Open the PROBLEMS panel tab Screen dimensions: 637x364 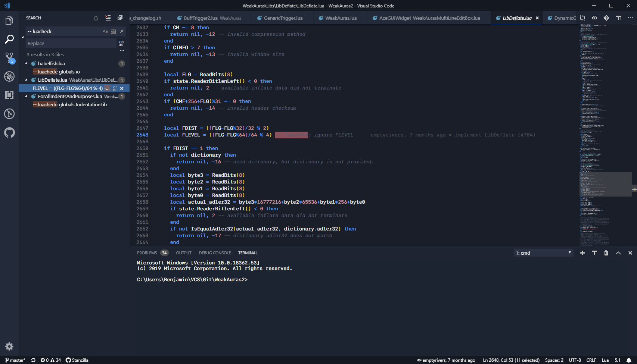pyautogui.click(x=147, y=253)
